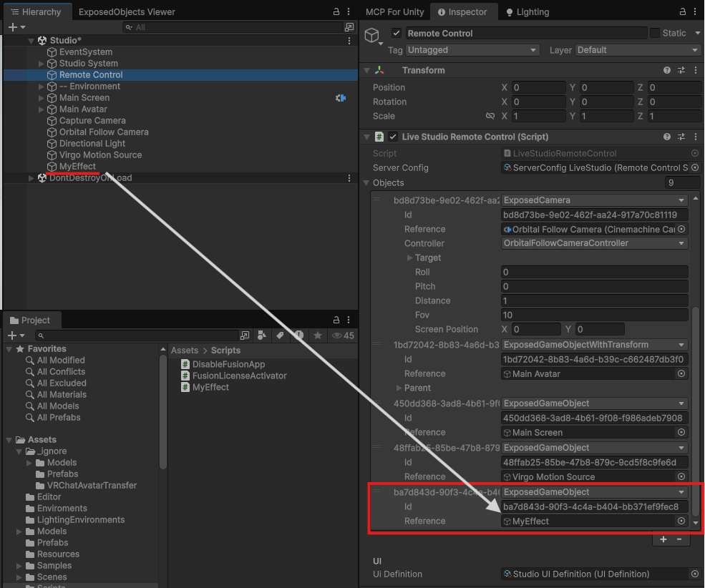Viewport: 705px width, 588px height.
Task: Pick object for Main Screen reference
Action: [681, 432]
